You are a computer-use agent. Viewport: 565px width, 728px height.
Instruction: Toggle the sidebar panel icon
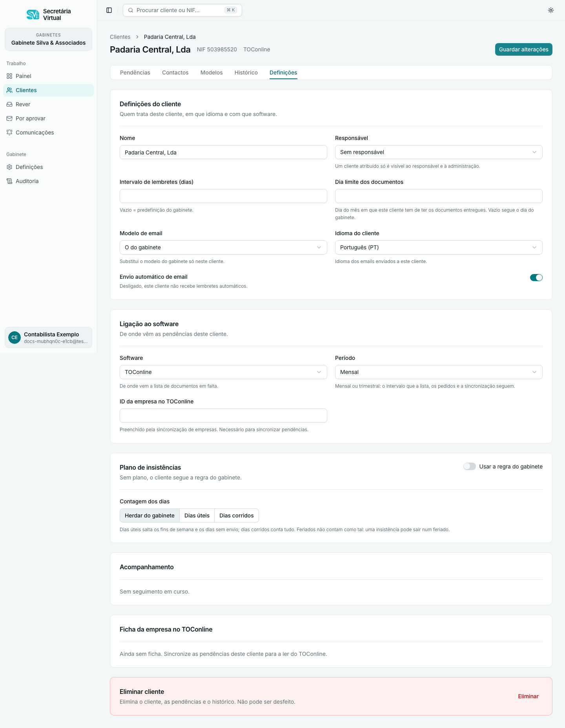point(109,10)
